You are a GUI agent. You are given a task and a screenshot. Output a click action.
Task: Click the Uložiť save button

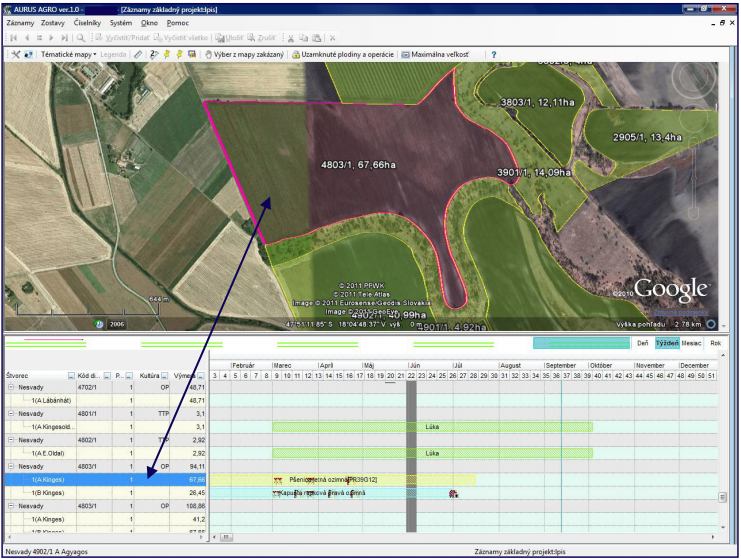[x=230, y=38]
